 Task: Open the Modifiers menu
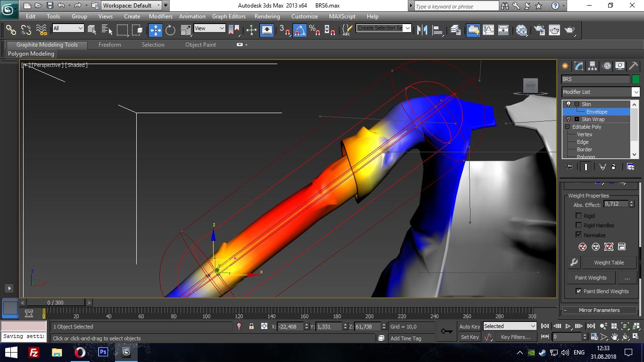(x=160, y=16)
